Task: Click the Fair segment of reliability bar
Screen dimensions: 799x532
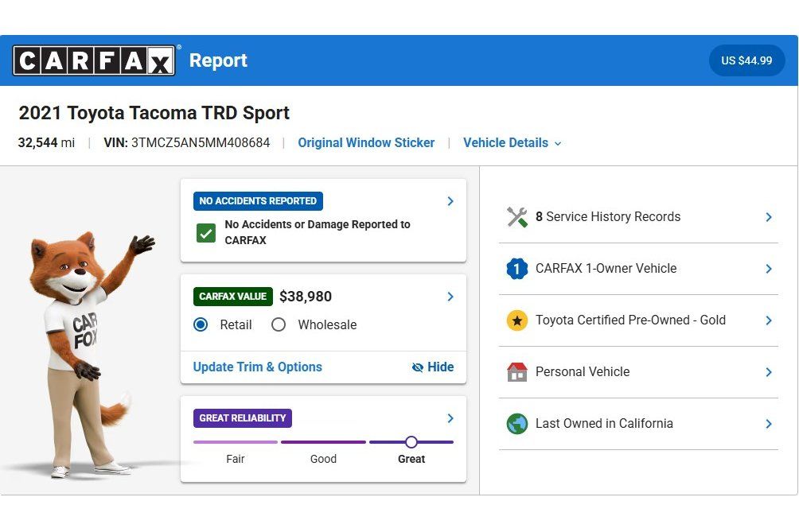Action: click(236, 442)
